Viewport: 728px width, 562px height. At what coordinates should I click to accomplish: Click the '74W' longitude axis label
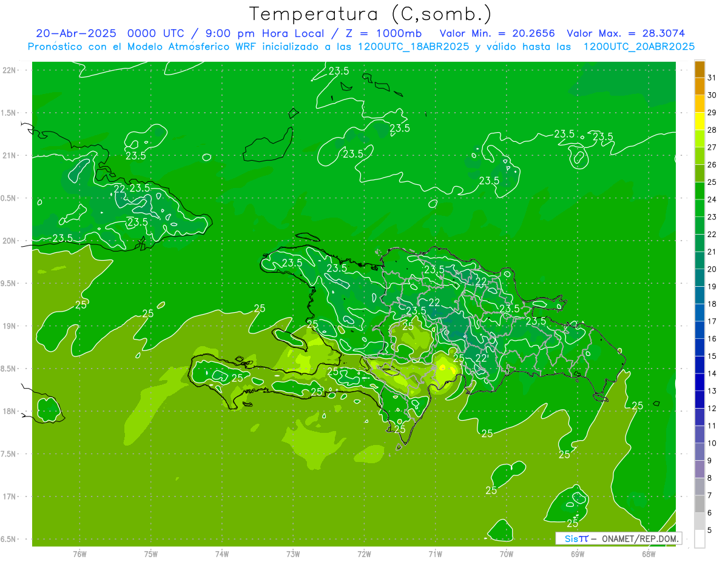click(222, 554)
